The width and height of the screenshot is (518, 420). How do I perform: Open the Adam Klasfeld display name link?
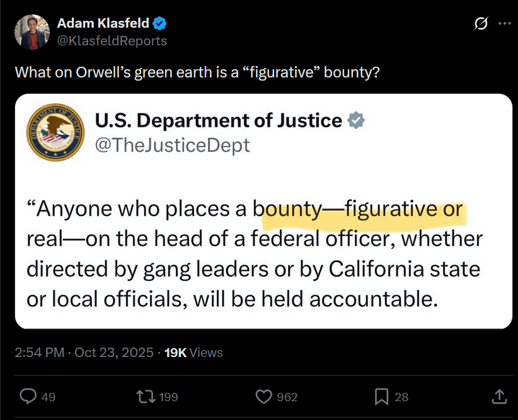pos(103,24)
